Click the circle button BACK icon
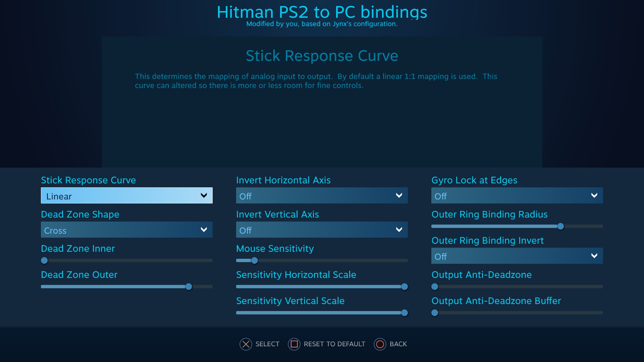The width and height of the screenshot is (644, 362). pos(380,344)
